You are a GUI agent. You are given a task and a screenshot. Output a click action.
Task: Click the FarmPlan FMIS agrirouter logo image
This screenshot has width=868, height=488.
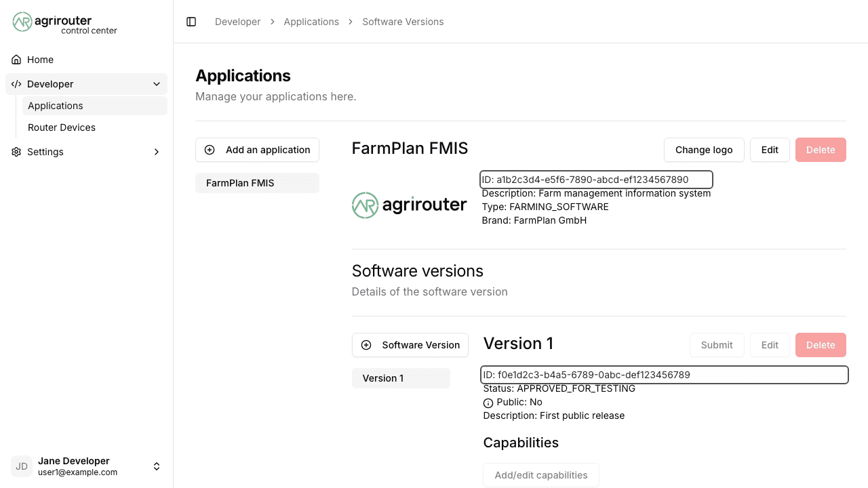click(x=410, y=205)
